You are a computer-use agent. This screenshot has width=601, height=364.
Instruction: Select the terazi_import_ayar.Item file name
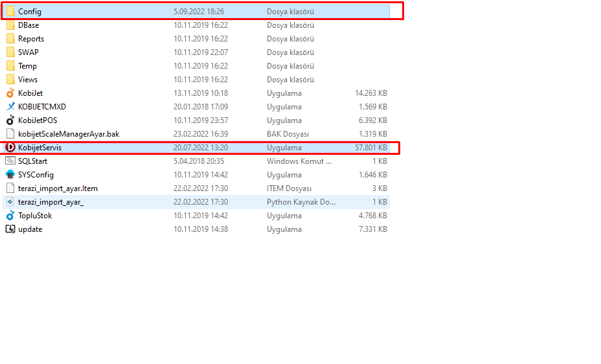[58, 188]
